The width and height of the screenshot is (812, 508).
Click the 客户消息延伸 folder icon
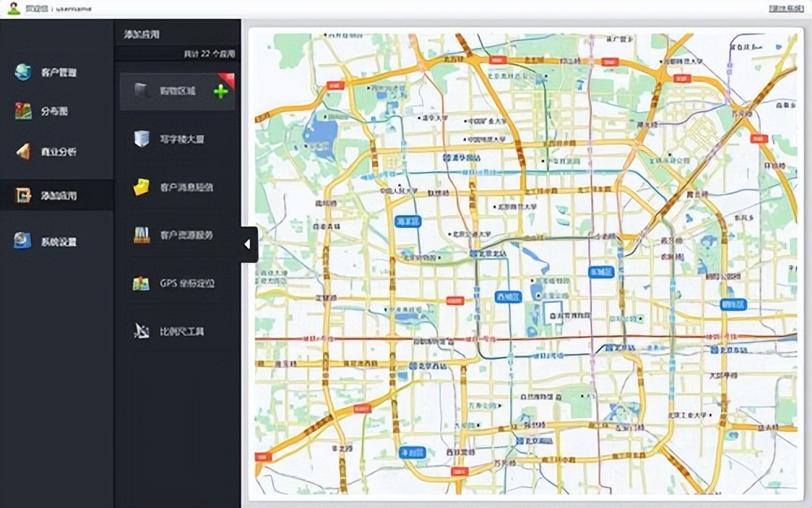[140, 187]
